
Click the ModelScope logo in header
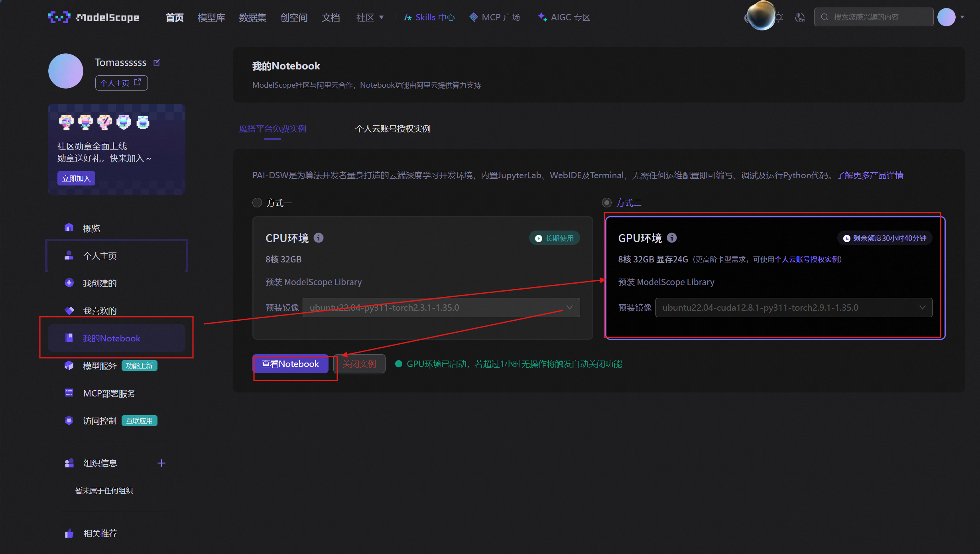click(94, 17)
